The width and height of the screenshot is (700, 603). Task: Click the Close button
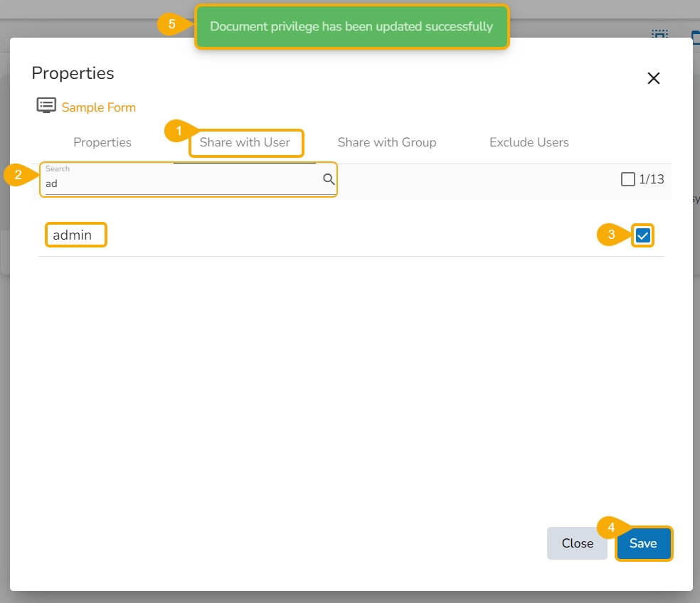[577, 543]
